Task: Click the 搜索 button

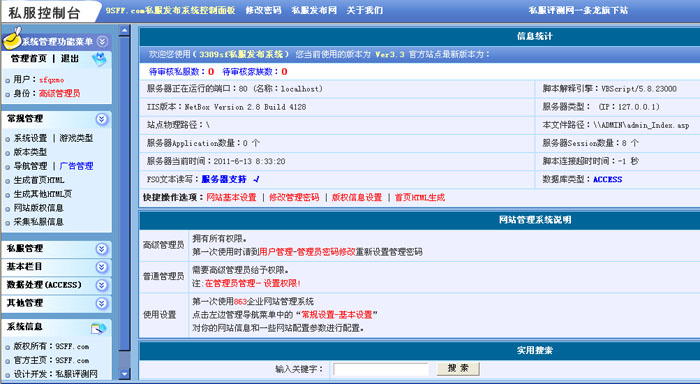Action: click(x=458, y=368)
